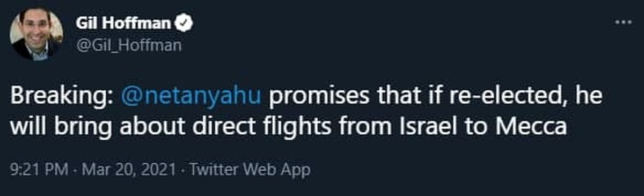
Task: Open the three-dot more options menu
Action: pyautogui.click(x=624, y=23)
